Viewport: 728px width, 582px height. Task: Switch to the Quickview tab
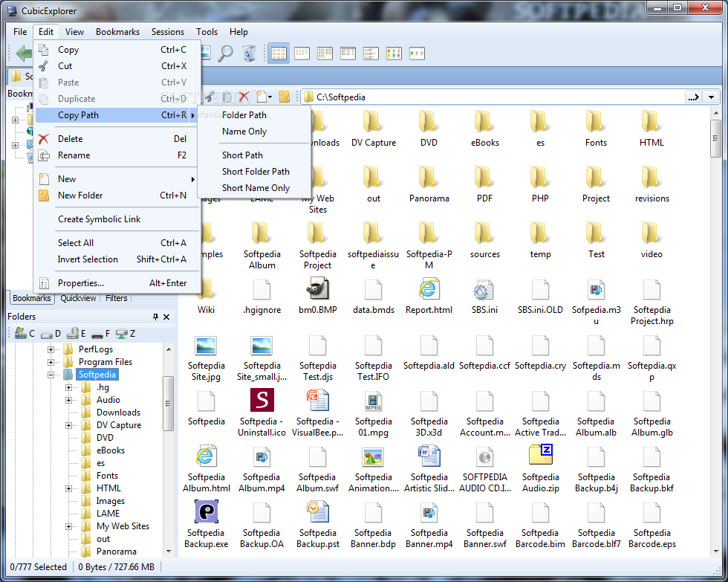pyautogui.click(x=78, y=298)
